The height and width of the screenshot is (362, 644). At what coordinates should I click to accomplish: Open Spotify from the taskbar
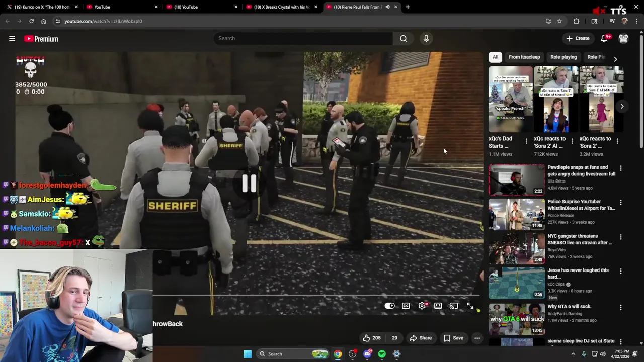pos(382,354)
